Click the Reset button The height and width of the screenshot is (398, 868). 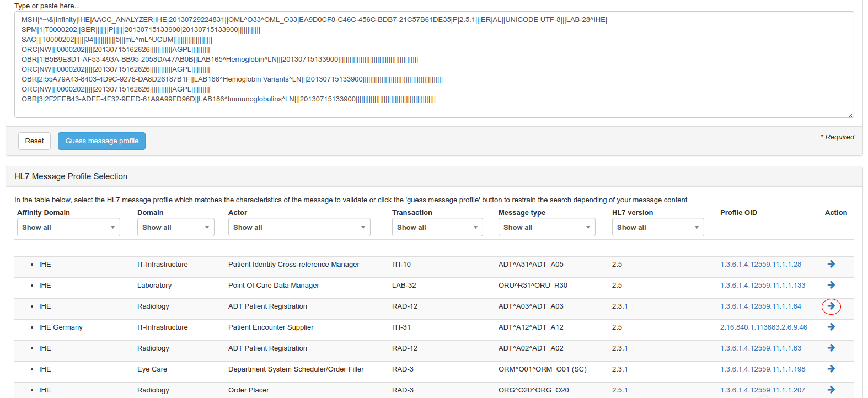click(34, 141)
